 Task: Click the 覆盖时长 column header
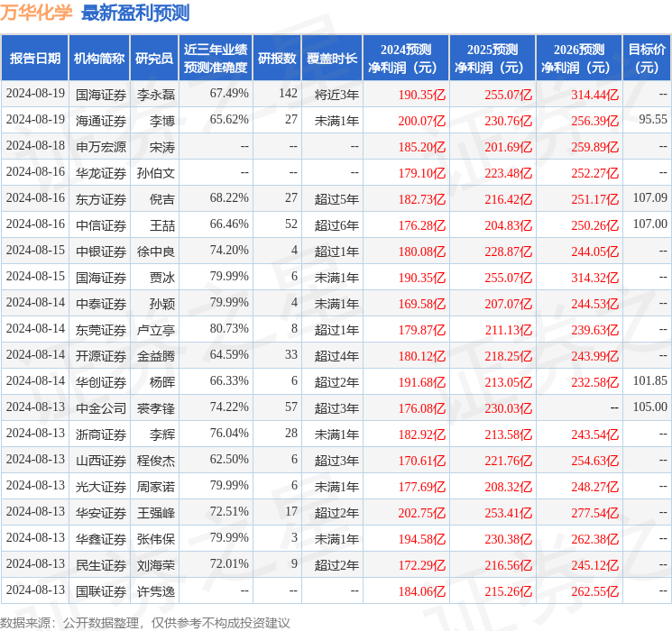pyautogui.click(x=332, y=59)
